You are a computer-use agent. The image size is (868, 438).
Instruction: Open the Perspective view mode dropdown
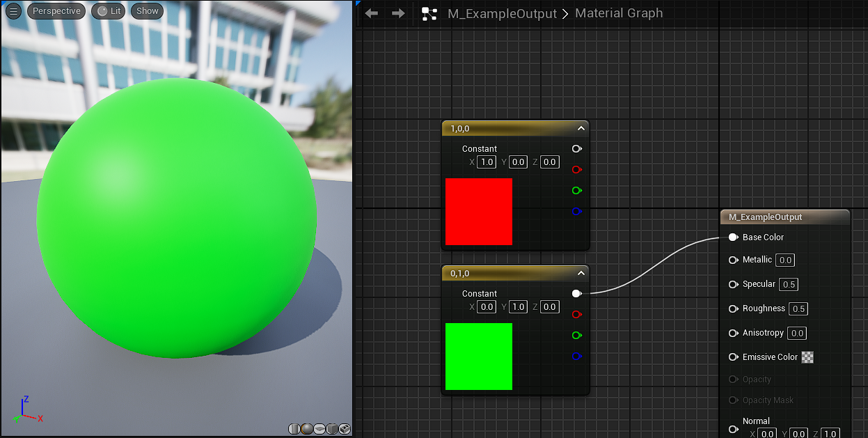56,11
